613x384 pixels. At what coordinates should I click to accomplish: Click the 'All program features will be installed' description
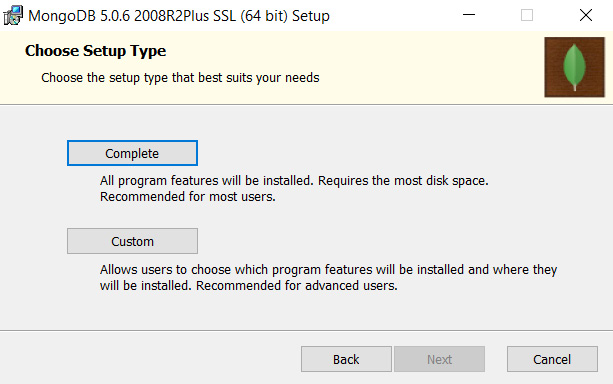tap(294, 188)
